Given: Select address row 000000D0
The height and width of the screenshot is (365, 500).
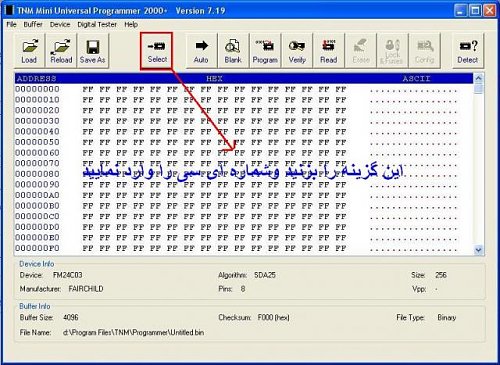Looking at the screenshot, I should pyautogui.click(x=37, y=227).
